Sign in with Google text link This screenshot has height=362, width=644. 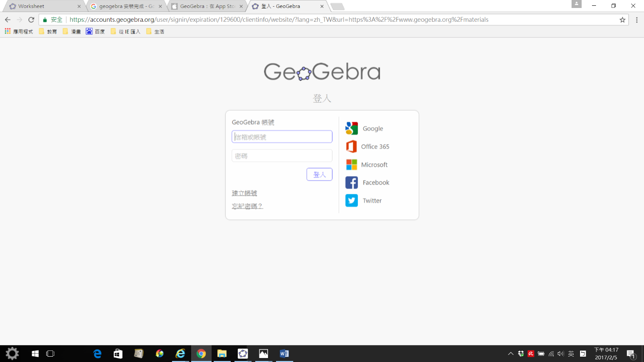(372, 129)
